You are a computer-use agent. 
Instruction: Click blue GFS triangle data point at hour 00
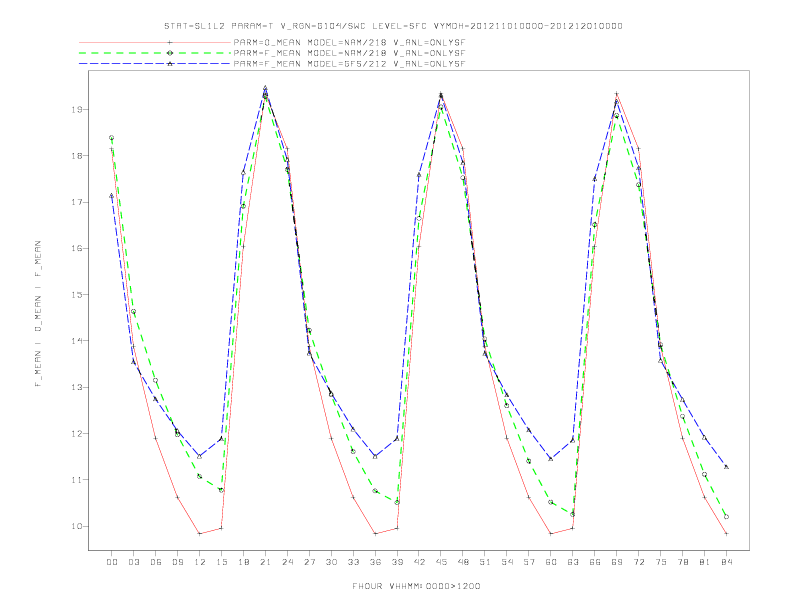[x=112, y=195]
